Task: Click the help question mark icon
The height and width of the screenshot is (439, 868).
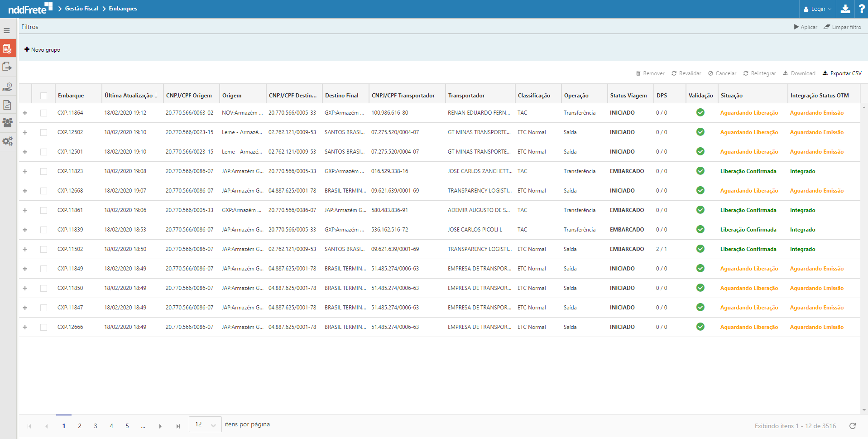Action: pyautogui.click(x=862, y=9)
